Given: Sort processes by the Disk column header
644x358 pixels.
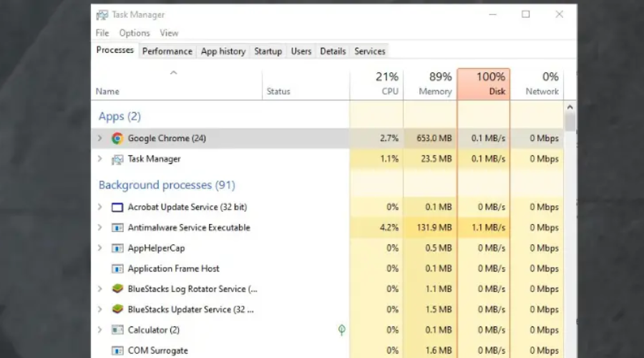Looking at the screenshot, I should [484, 84].
